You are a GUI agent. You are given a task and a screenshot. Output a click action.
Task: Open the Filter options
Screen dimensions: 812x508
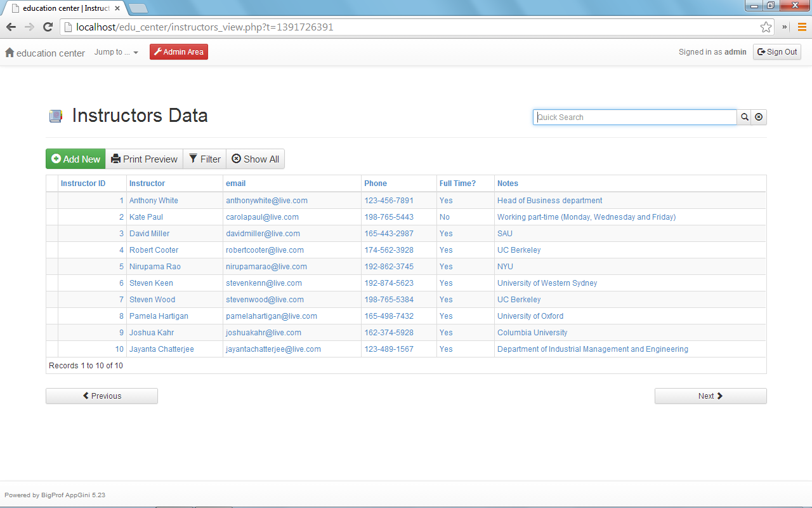(x=204, y=159)
